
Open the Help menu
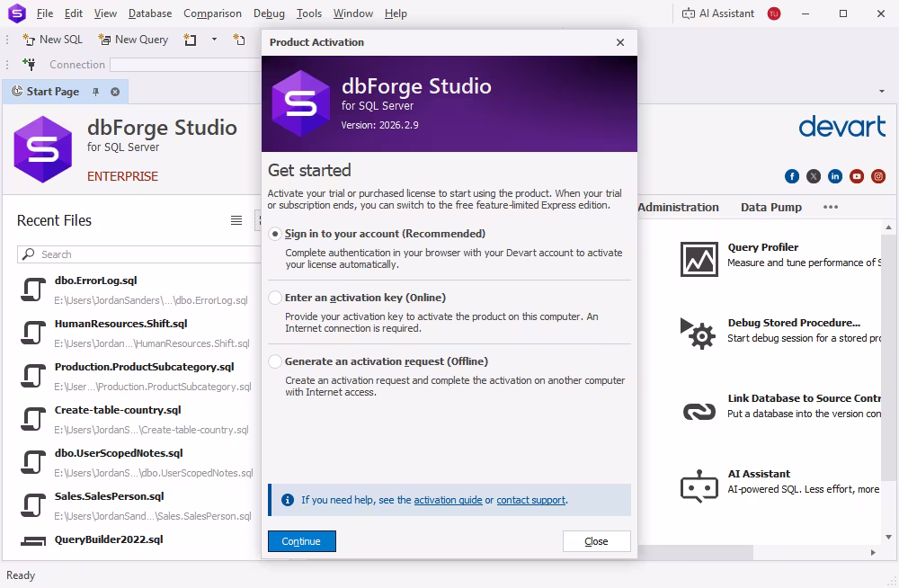pos(396,13)
